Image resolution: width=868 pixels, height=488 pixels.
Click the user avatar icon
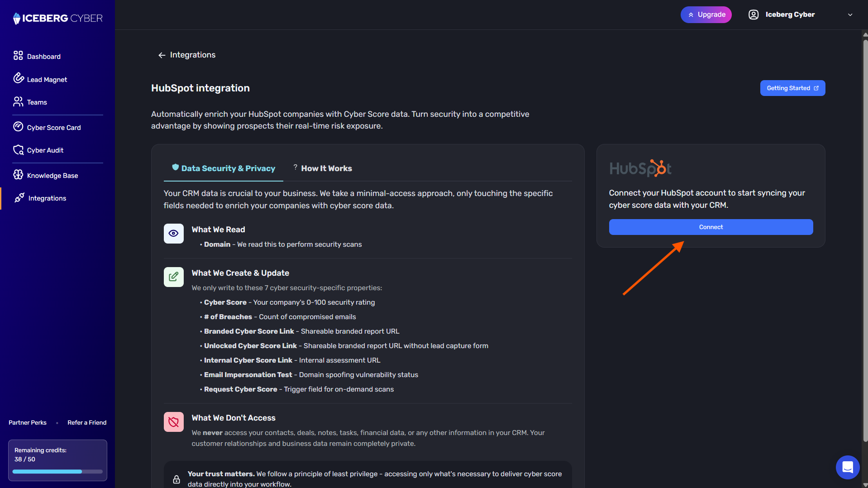(x=754, y=14)
